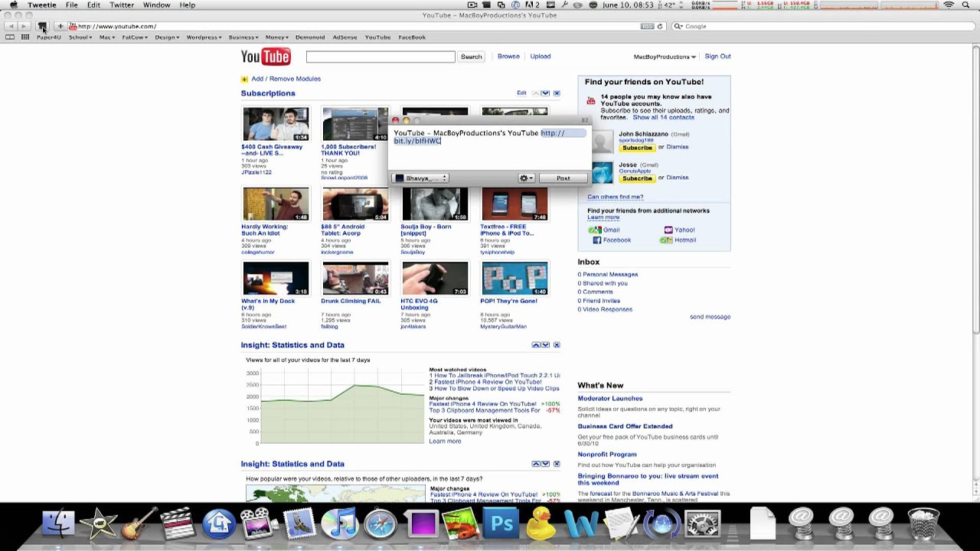Click the YouTube Search button

tap(471, 57)
